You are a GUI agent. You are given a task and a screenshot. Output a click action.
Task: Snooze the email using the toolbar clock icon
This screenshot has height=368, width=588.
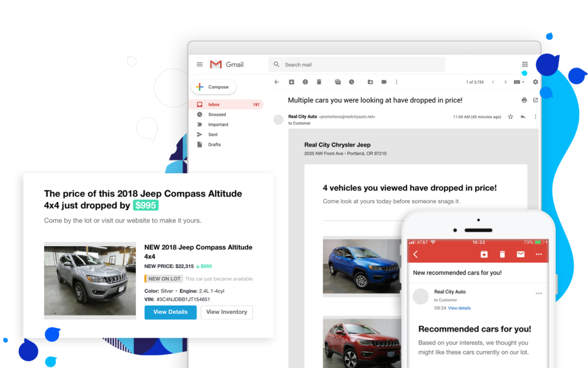coord(352,82)
